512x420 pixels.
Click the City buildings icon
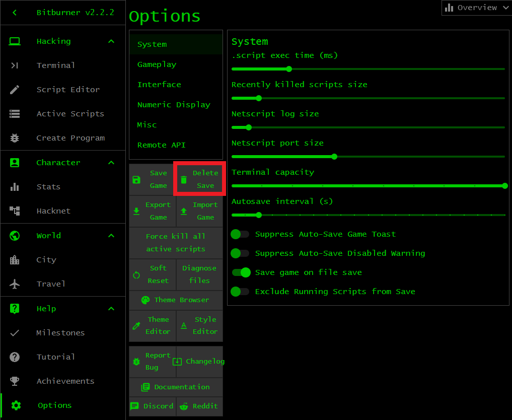pyautogui.click(x=15, y=260)
